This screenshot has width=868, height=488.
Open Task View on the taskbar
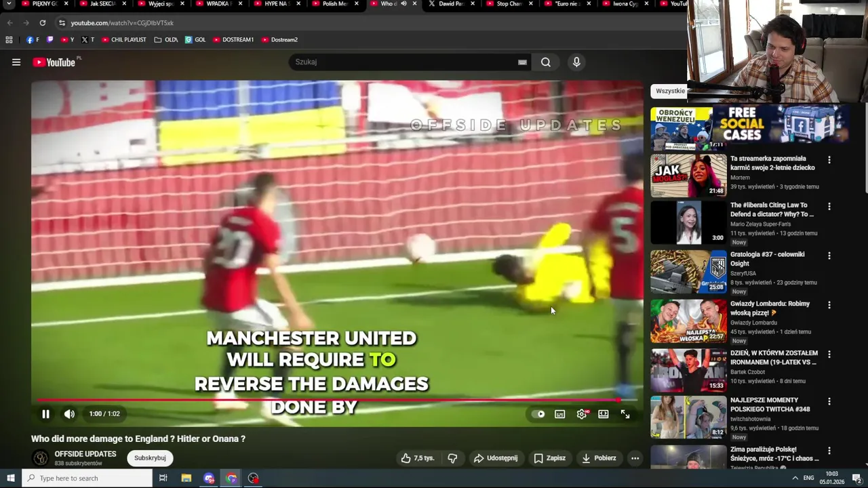[x=163, y=479]
